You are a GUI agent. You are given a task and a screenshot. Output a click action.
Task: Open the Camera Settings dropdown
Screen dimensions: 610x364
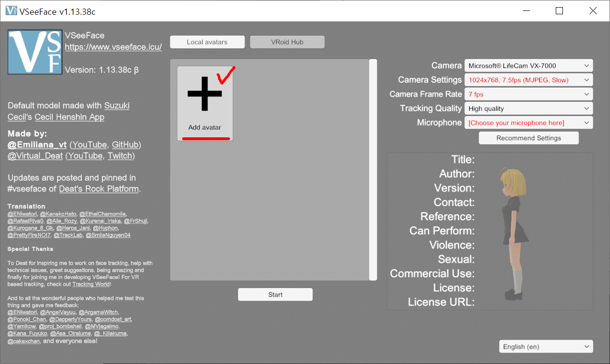tap(529, 80)
